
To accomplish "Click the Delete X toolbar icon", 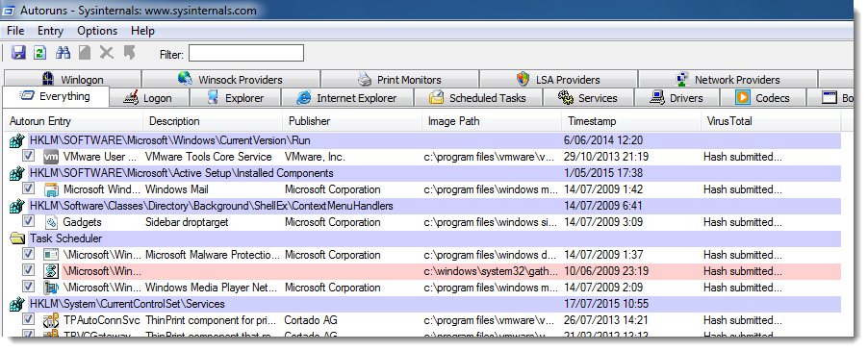I will [x=106, y=53].
